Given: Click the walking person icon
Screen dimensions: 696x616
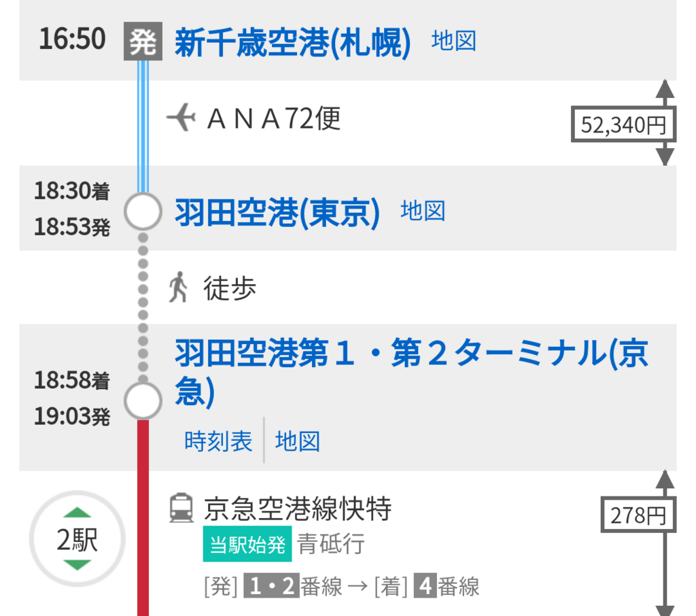Looking at the screenshot, I should [x=178, y=287].
